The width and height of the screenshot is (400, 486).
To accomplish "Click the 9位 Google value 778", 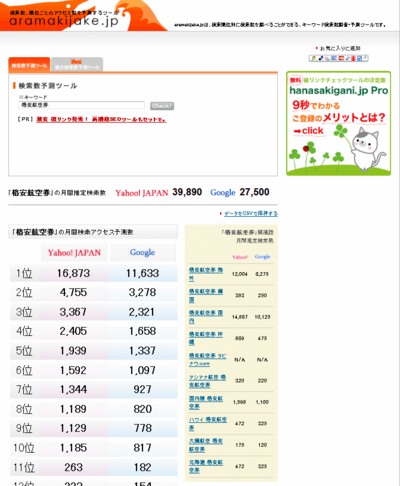I will click(143, 428).
